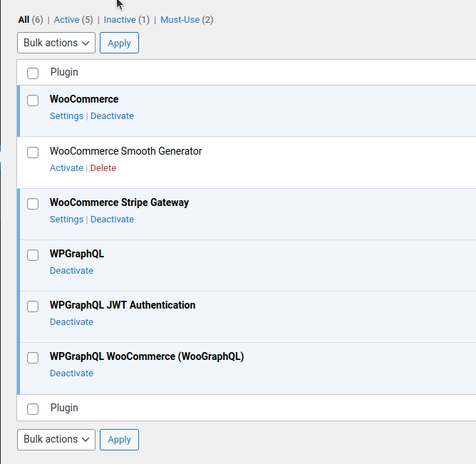The image size is (476, 464).
Task: Deactivate the WooCommerce Stripe Gateway plugin
Action: tap(112, 220)
